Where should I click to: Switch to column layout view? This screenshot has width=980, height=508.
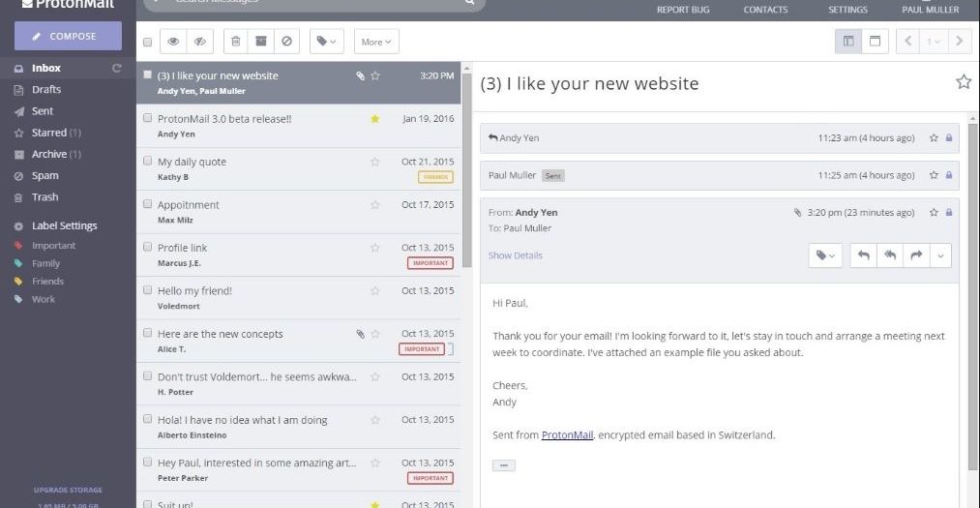click(848, 42)
